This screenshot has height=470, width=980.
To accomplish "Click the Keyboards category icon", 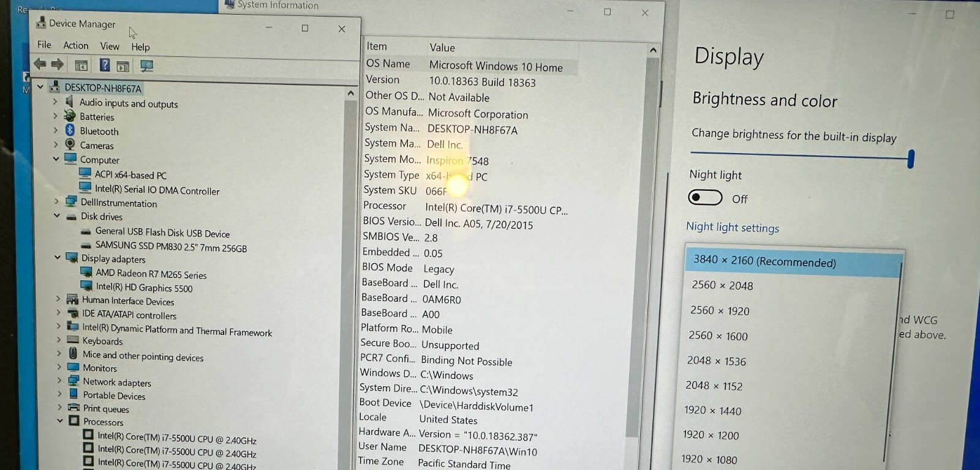I will click(x=73, y=340).
